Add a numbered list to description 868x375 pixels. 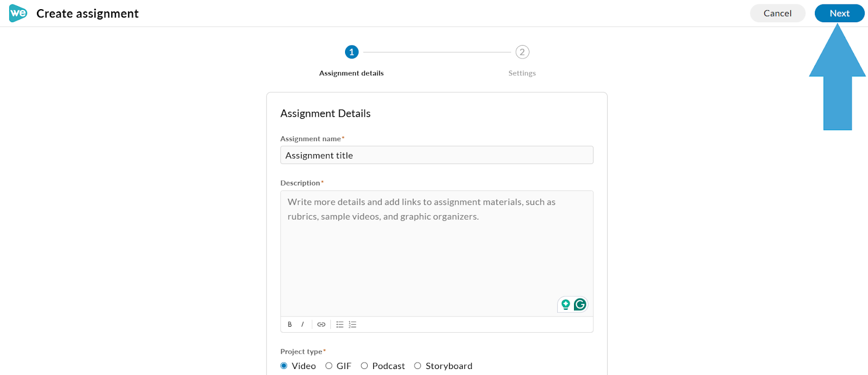pos(353,325)
